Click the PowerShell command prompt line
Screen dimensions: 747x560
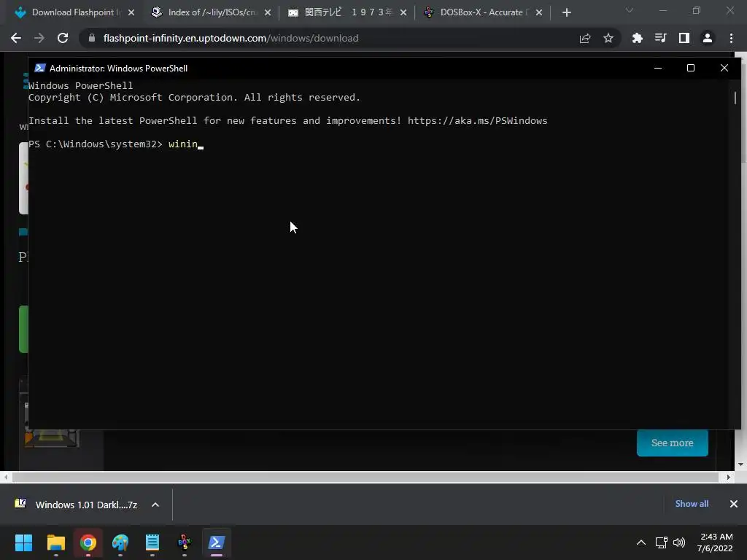pos(116,144)
